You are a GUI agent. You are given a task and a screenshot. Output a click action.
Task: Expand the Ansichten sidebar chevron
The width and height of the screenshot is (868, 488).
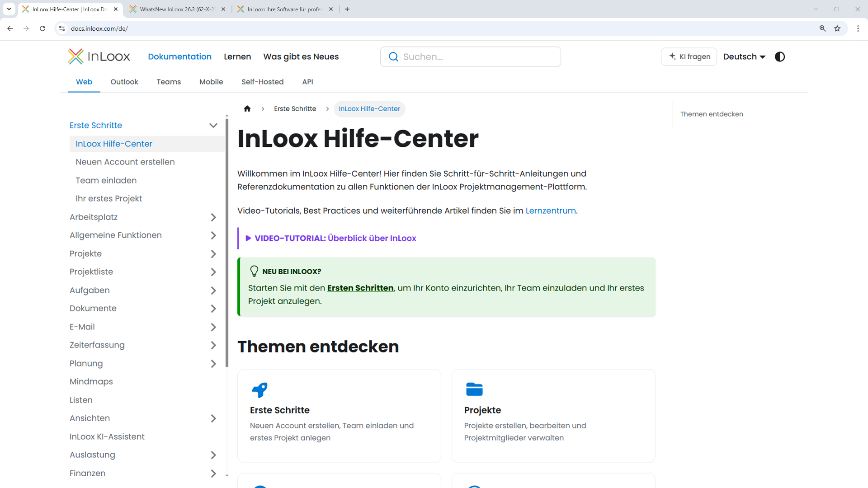click(x=213, y=418)
